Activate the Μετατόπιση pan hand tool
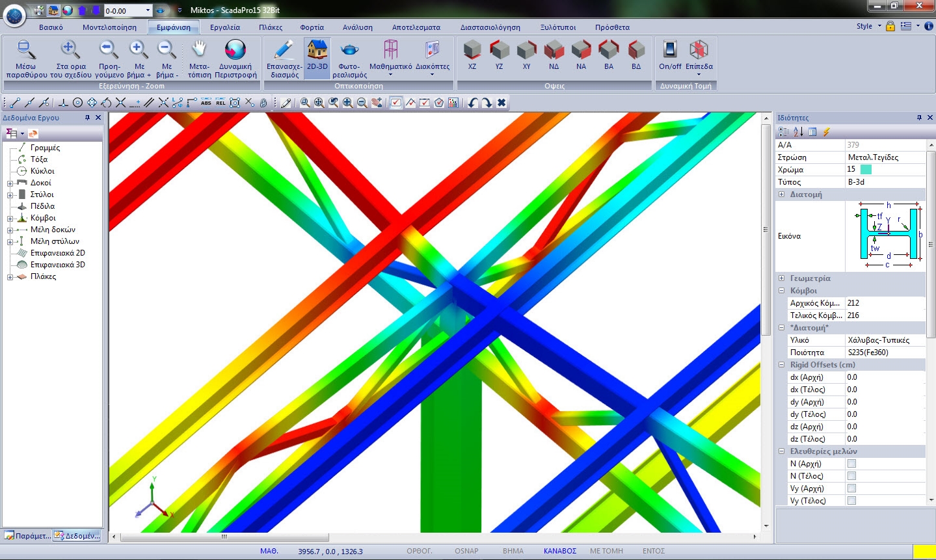936x560 pixels. [x=199, y=49]
